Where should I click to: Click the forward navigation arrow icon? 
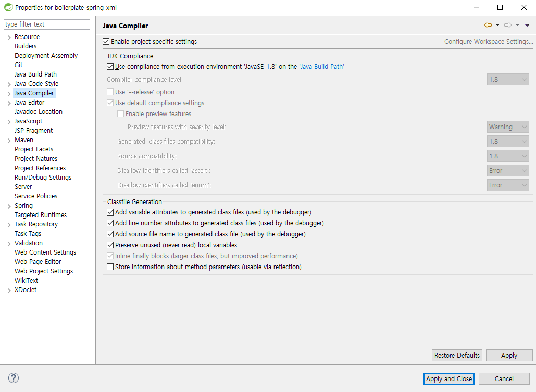(508, 25)
